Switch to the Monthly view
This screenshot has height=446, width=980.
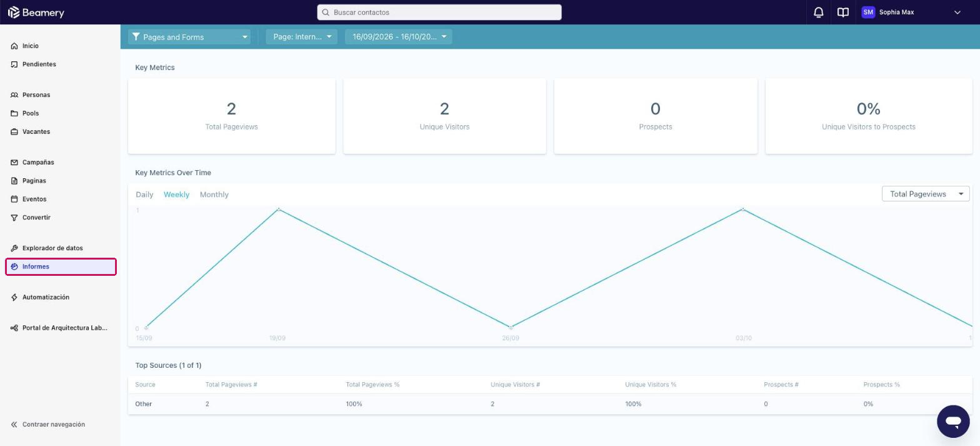coord(214,195)
